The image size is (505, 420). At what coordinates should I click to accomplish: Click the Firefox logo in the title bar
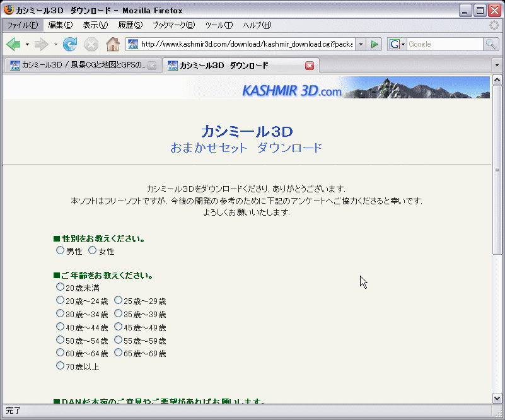point(9,10)
